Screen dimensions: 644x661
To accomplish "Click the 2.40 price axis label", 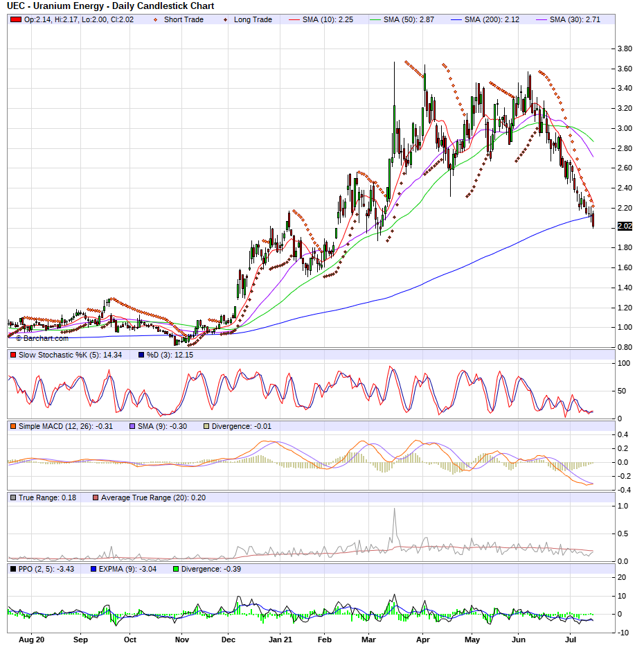I will [x=625, y=188].
